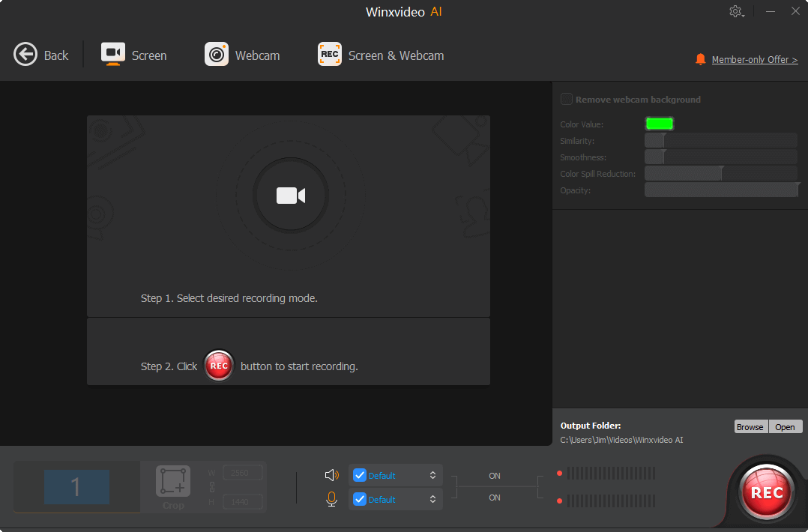Click the camera icon in the preview

click(291, 196)
